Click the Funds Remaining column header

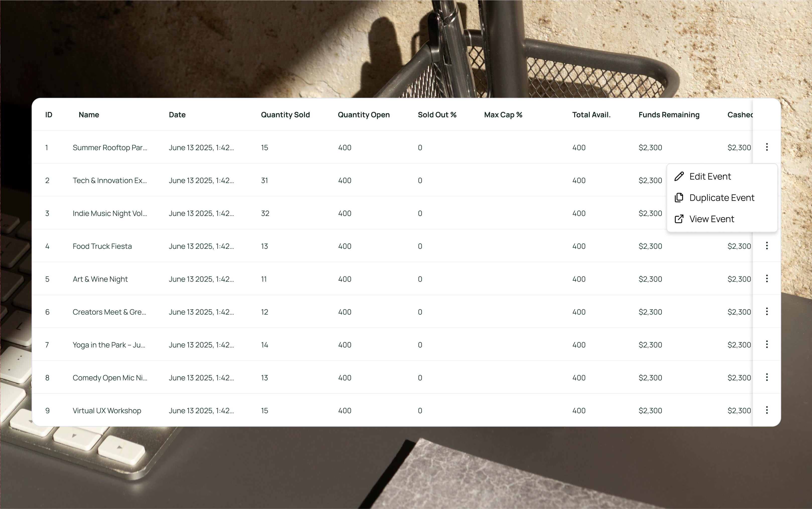pos(669,115)
